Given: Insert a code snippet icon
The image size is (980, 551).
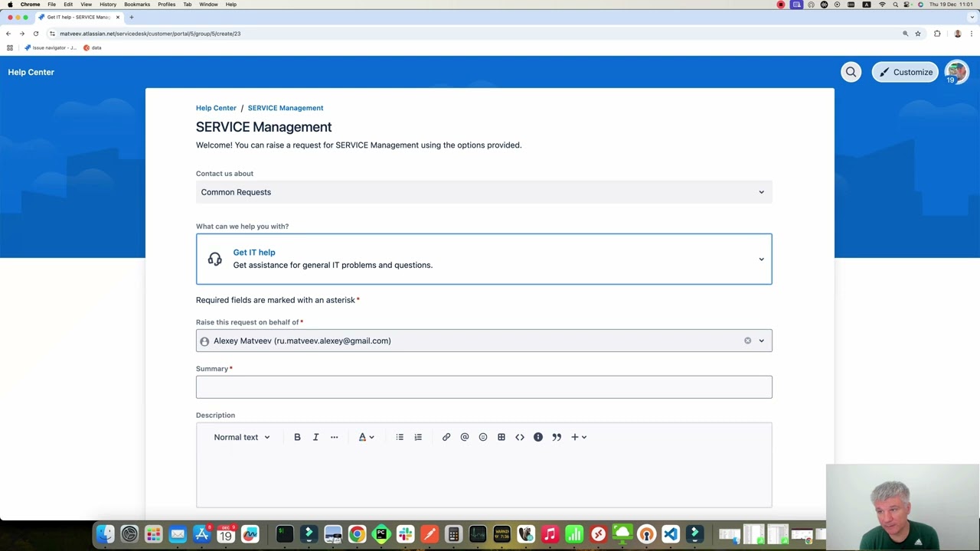Looking at the screenshot, I should [x=520, y=437].
